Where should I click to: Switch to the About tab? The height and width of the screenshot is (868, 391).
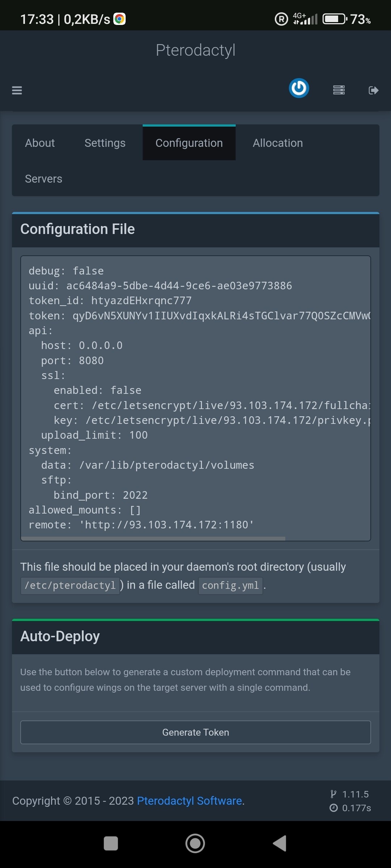[x=40, y=143]
